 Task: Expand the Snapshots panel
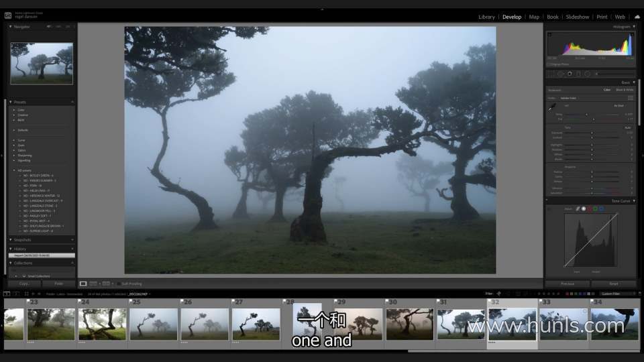pos(10,240)
